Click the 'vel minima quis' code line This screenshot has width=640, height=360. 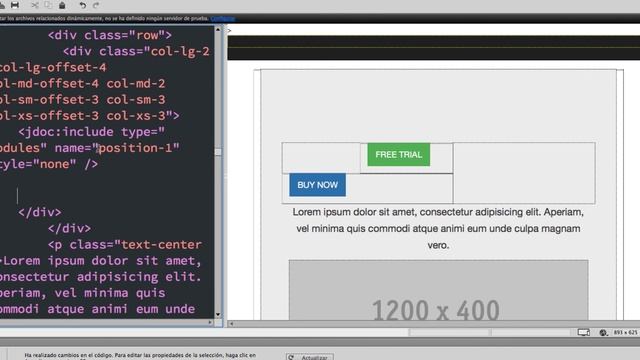click(x=82, y=293)
